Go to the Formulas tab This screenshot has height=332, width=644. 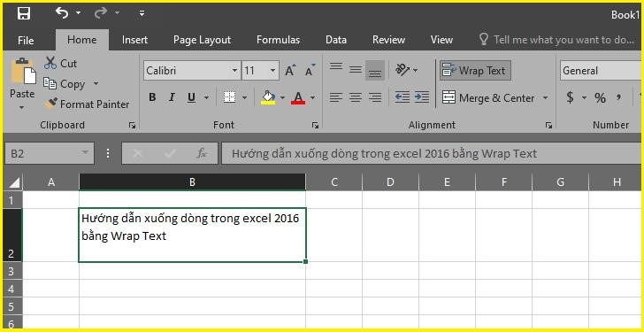coord(278,40)
